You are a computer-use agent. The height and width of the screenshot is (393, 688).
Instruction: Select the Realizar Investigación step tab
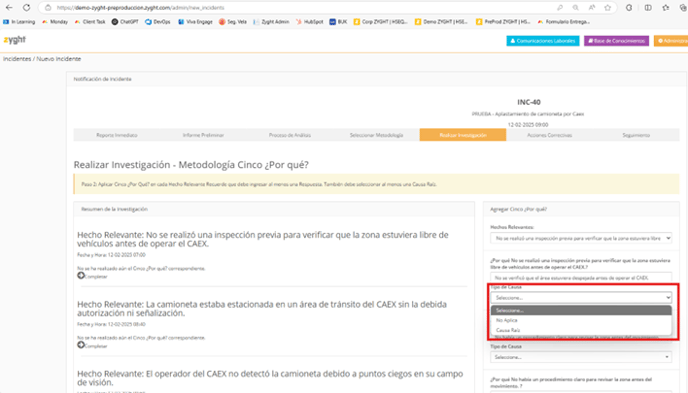coord(463,135)
